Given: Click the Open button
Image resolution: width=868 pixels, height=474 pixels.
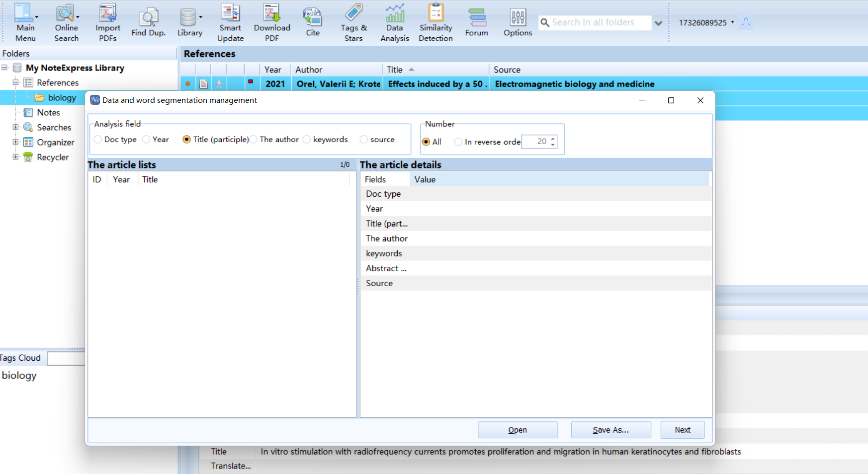Looking at the screenshot, I should 518,430.
